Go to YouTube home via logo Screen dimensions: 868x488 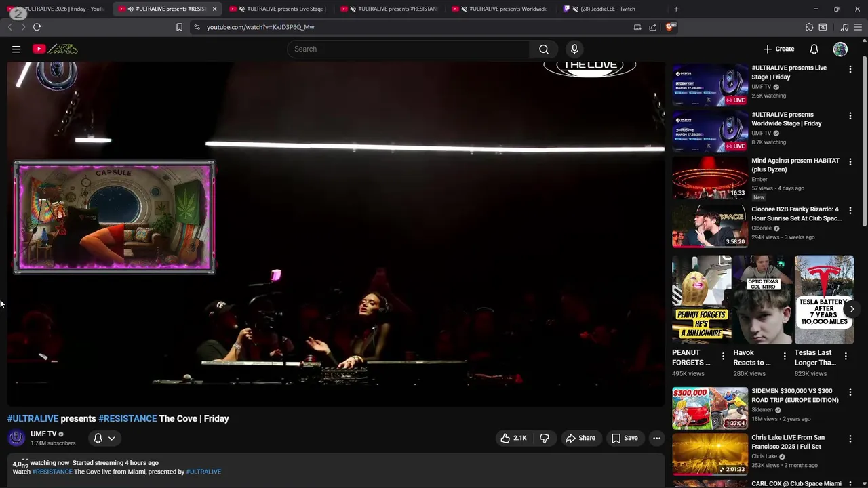[55, 49]
